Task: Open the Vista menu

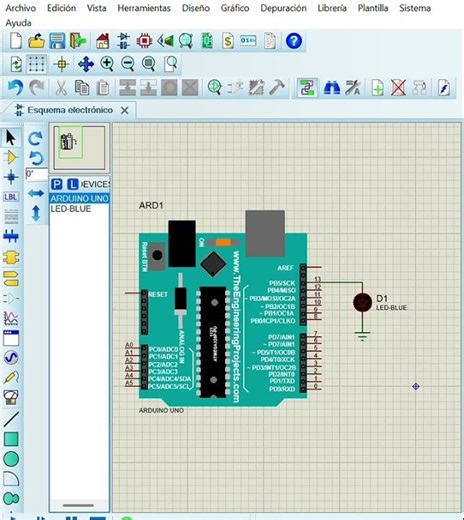Action: click(97, 8)
